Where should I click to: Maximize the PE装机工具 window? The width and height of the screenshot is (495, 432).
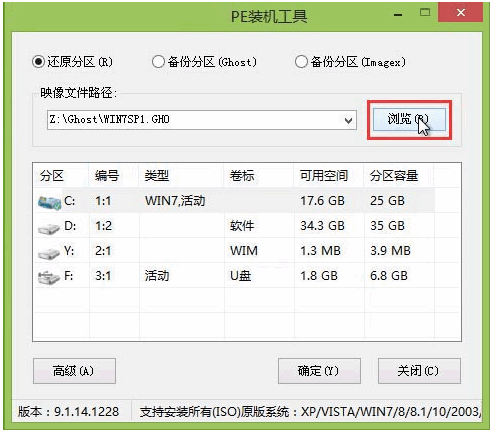pyautogui.click(x=425, y=13)
